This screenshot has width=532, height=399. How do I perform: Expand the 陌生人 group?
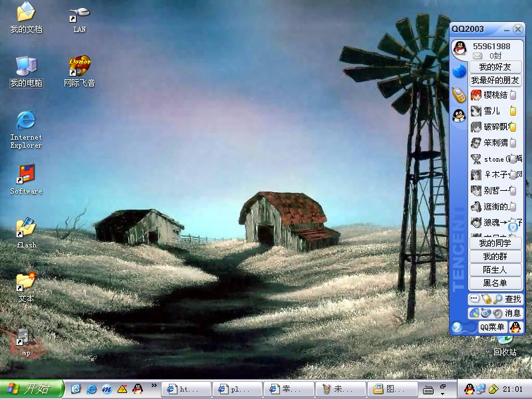coord(495,270)
